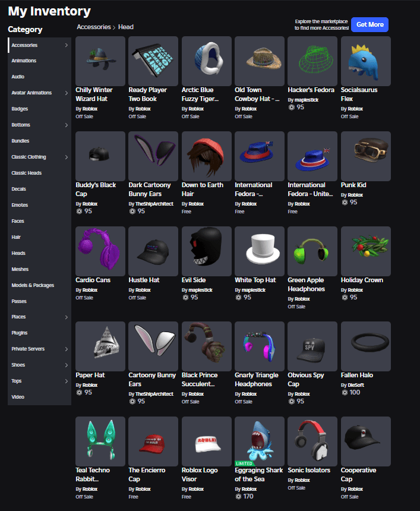Open the Punk Kid goggles hat image
This screenshot has height=511, width=420.
tap(366, 156)
